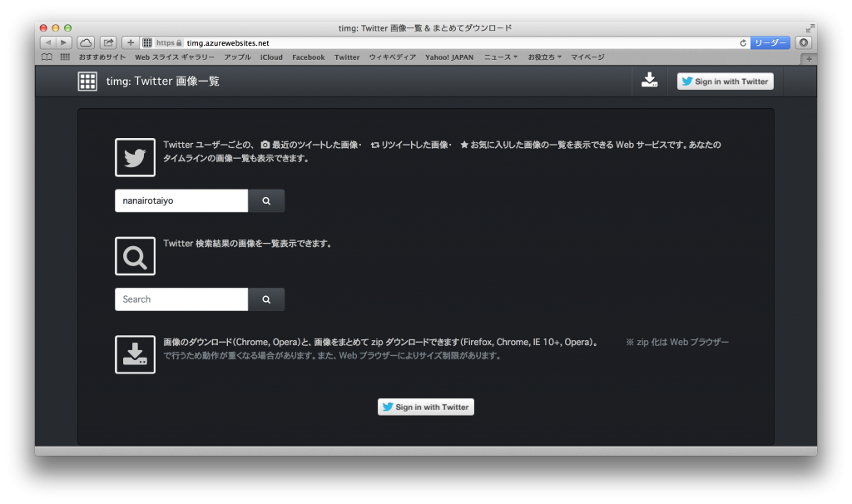Click the magnifier button beside the Search field

tap(266, 299)
